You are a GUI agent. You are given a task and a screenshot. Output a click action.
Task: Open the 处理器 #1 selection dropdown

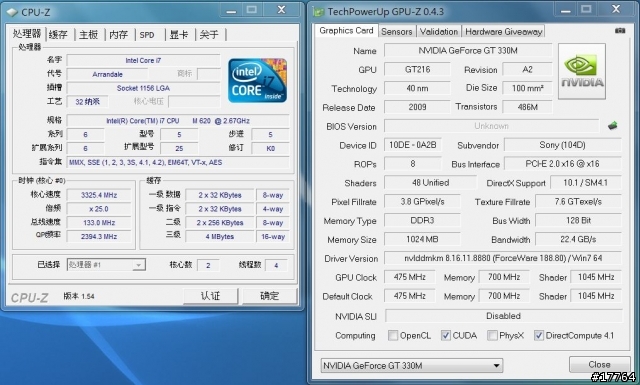[106, 265]
